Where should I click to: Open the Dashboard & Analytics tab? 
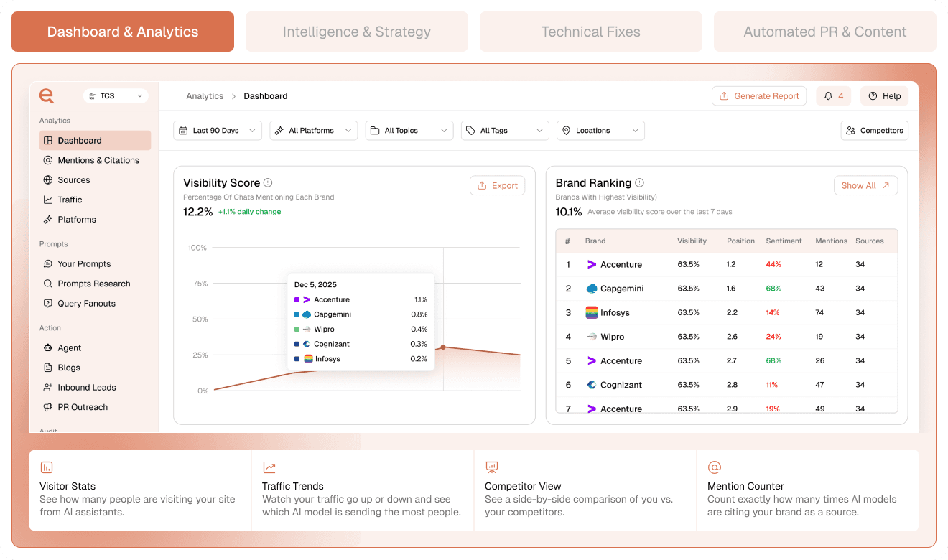[123, 32]
